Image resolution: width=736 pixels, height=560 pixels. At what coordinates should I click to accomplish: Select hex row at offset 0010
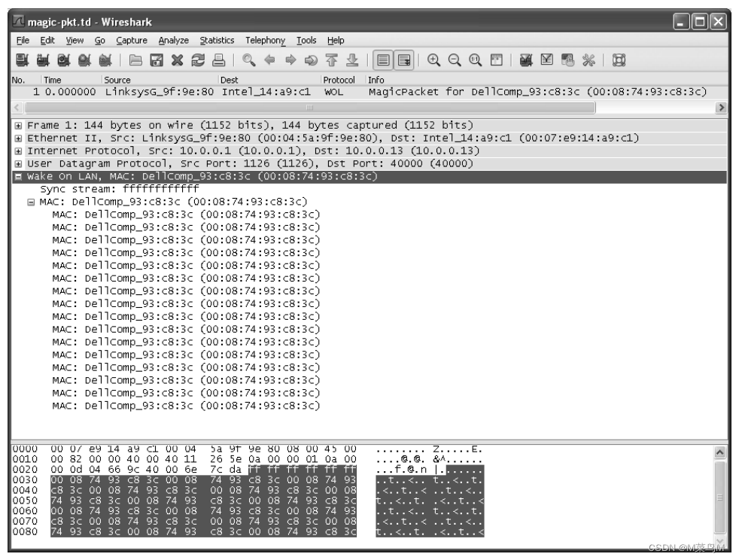[x=248, y=459]
